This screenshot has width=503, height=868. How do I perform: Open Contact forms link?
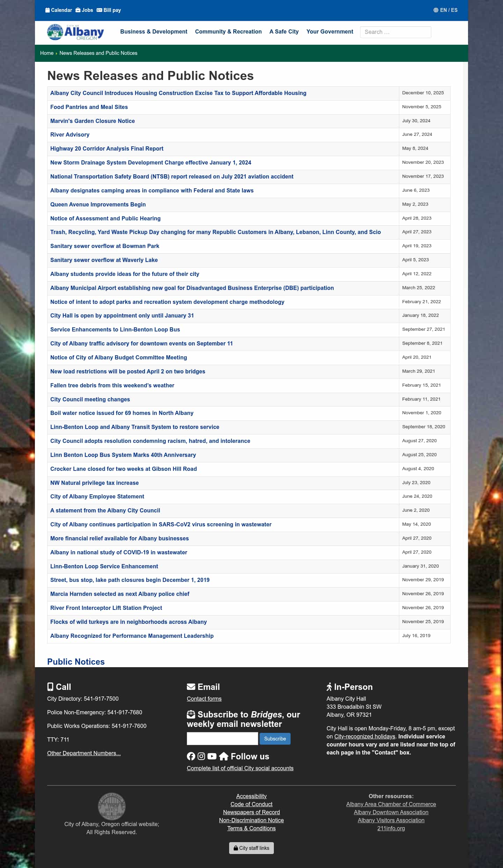pyautogui.click(x=204, y=699)
